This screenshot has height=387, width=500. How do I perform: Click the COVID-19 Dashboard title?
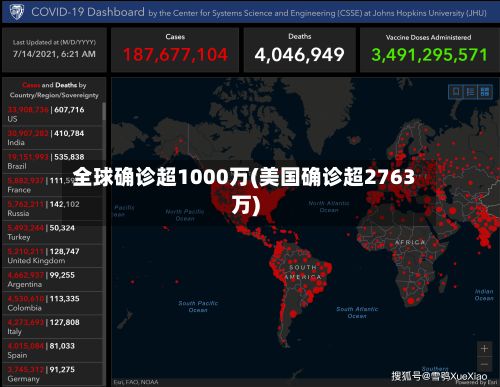tap(88, 12)
